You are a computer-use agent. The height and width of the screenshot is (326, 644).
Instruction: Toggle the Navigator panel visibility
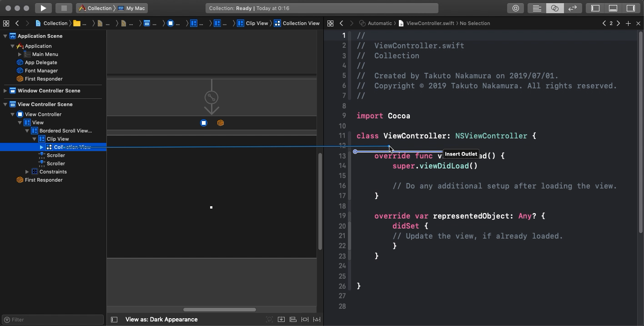[595, 8]
